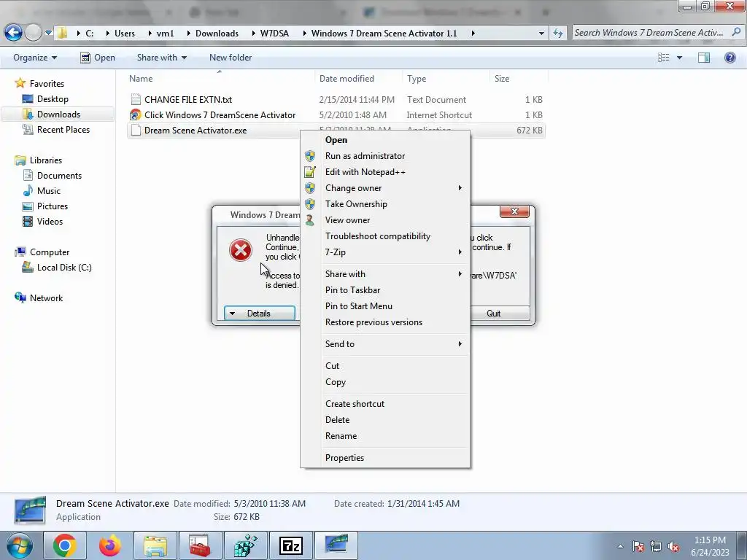The width and height of the screenshot is (747, 560).
Task: Open the Music library
Action: click(x=49, y=191)
